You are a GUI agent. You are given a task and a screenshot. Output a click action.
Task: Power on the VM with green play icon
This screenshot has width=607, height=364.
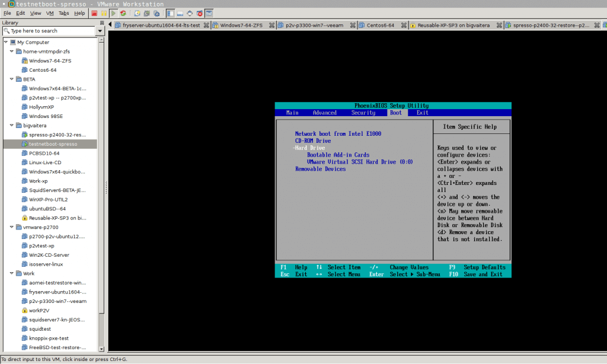[113, 13]
